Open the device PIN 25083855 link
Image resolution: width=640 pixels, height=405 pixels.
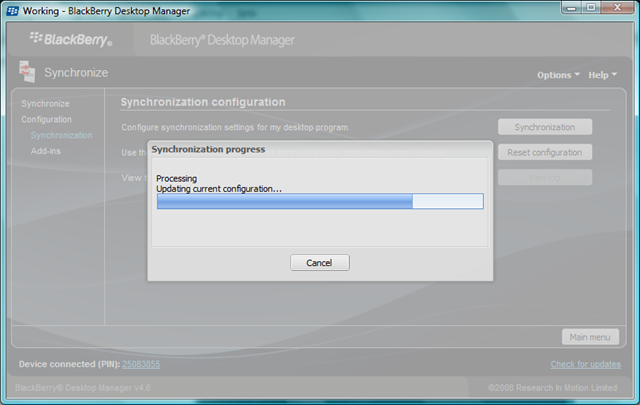click(x=141, y=364)
